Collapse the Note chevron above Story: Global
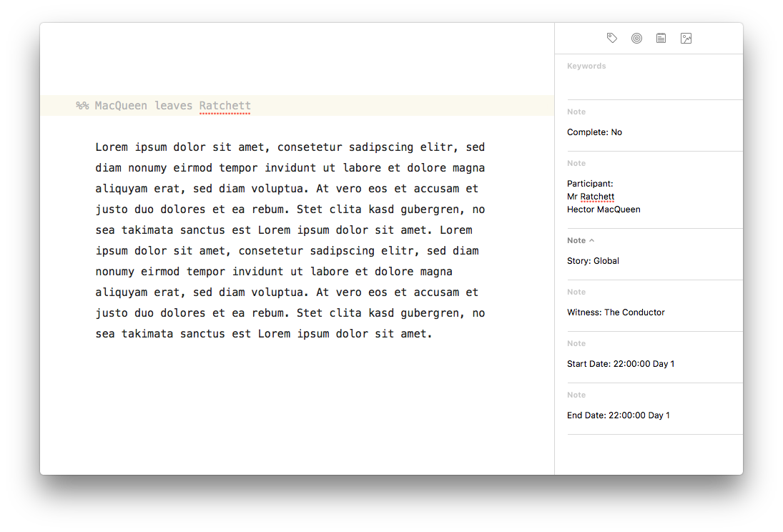This screenshot has width=783, height=532. point(592,240)
